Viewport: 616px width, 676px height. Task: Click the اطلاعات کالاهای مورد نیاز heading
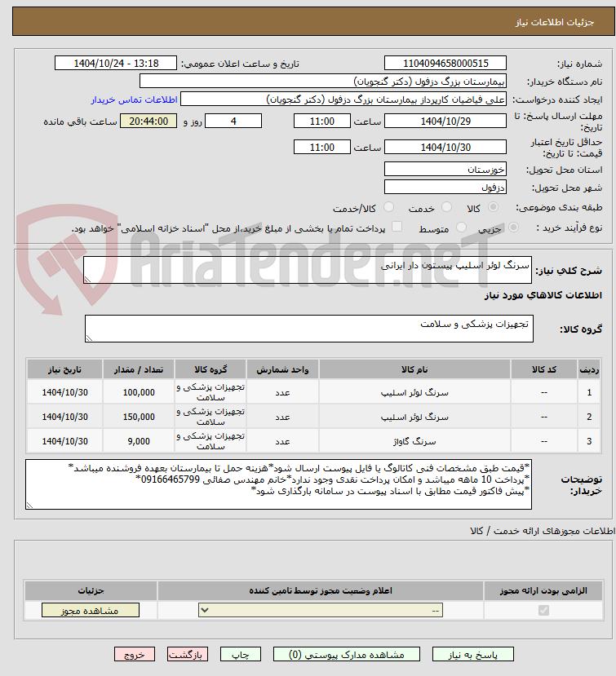click(x=543, y=295)
